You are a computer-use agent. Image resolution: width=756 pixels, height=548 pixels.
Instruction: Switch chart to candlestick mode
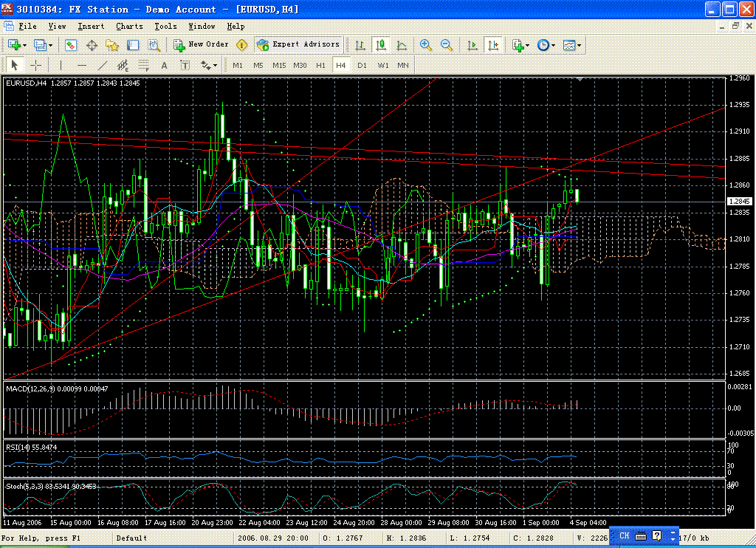pyautogui.click(x=381, y=45)
